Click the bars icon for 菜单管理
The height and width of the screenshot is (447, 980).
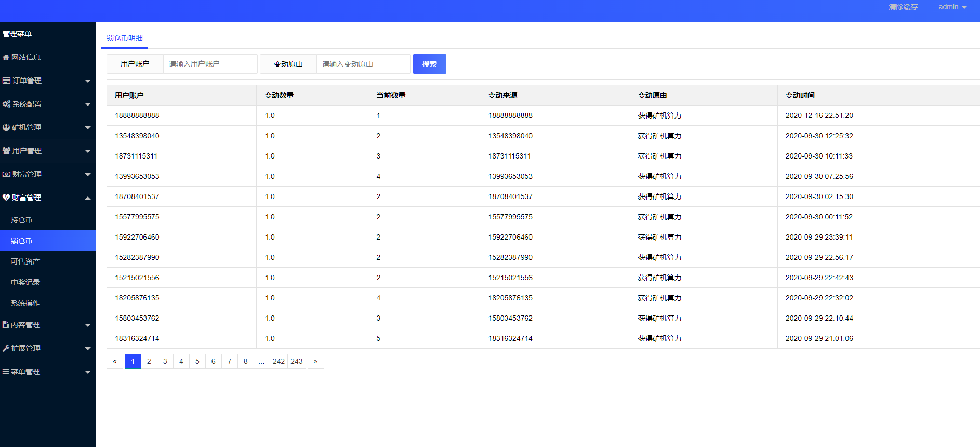(6, 372)
